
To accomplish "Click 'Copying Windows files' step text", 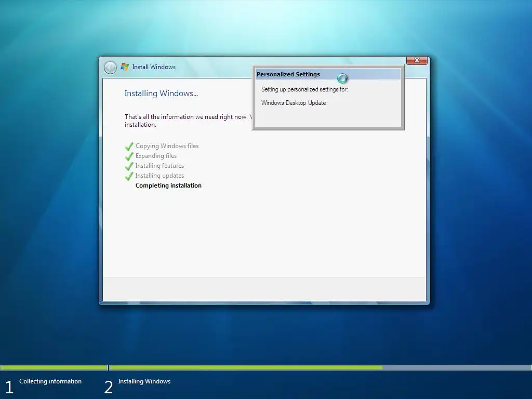I will tap(167, 146).
